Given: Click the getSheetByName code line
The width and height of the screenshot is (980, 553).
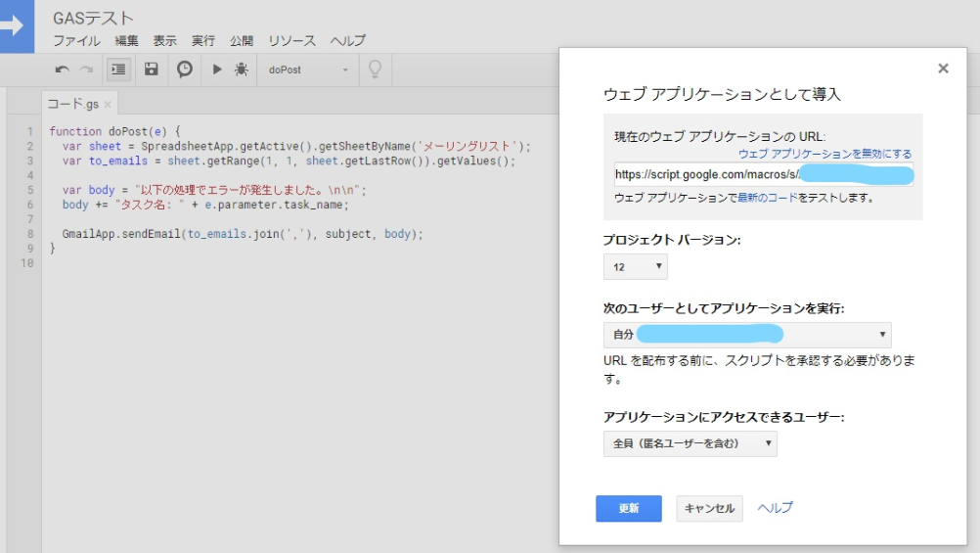Looking at the screenshot, I should point(296,147).
